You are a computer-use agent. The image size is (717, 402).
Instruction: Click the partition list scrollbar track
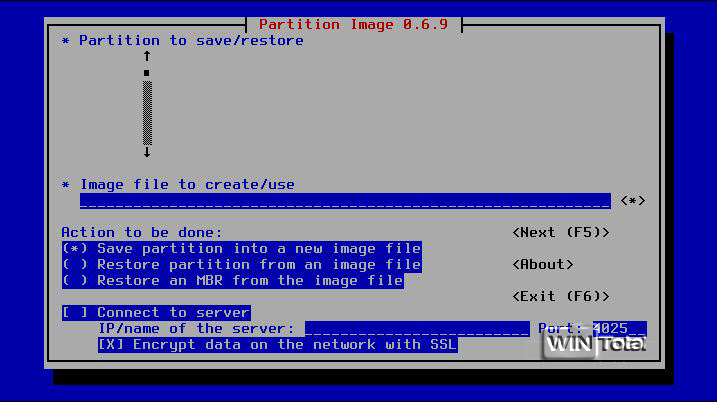pyautogui.click(x=147, y=113)
